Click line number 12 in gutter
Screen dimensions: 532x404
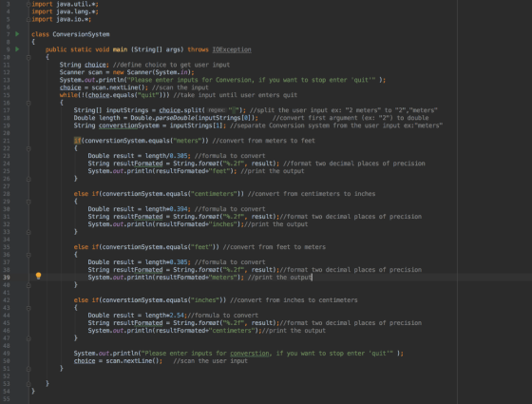click(x=7, y=72)
